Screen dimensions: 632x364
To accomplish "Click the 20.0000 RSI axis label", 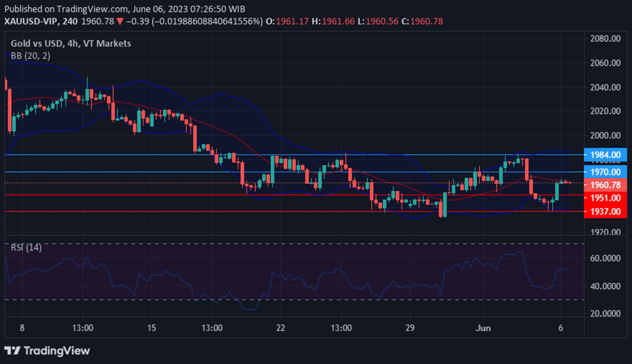I will pos(605,313).
